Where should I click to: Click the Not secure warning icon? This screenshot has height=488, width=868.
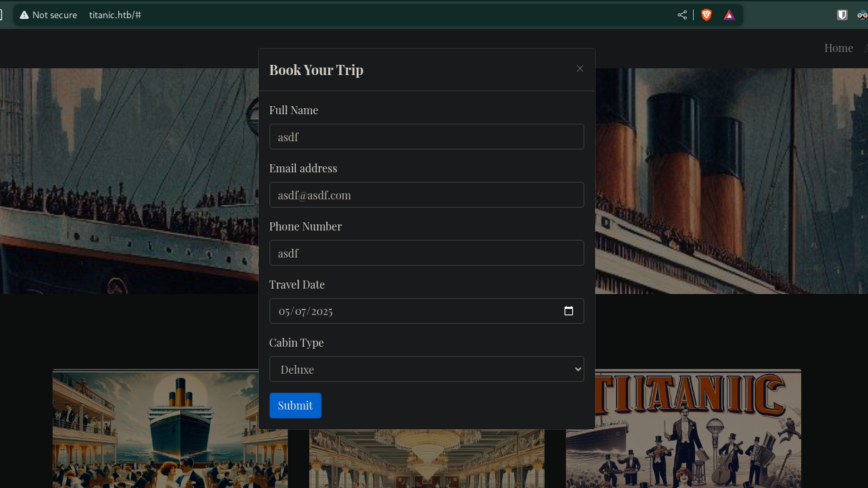24,15
